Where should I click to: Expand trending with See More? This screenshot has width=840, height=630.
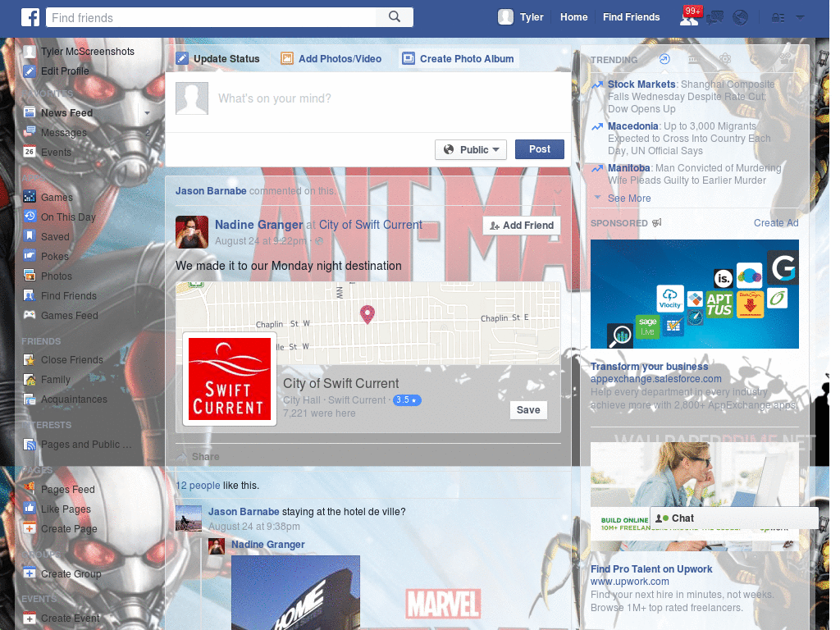coord(629,199)
